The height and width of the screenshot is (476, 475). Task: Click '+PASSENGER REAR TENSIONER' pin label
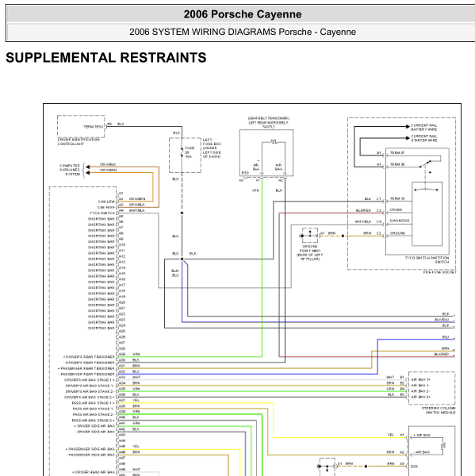[x=86, y=368]
